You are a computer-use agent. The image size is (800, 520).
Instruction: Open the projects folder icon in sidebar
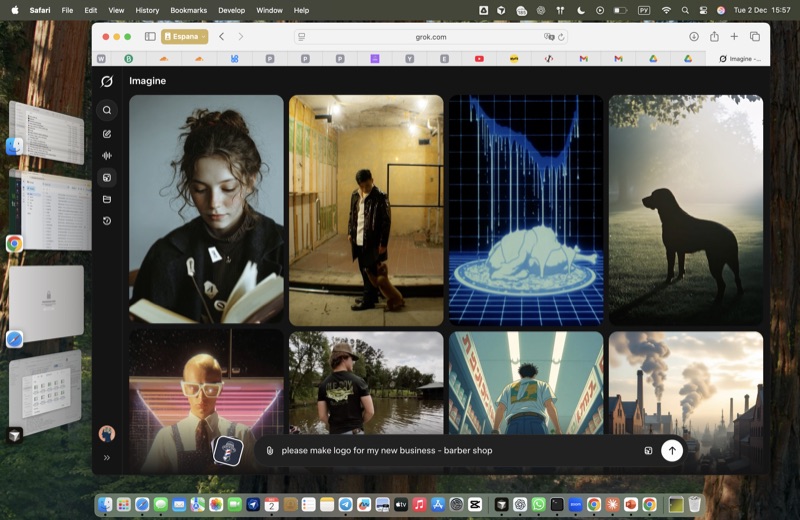107,200
